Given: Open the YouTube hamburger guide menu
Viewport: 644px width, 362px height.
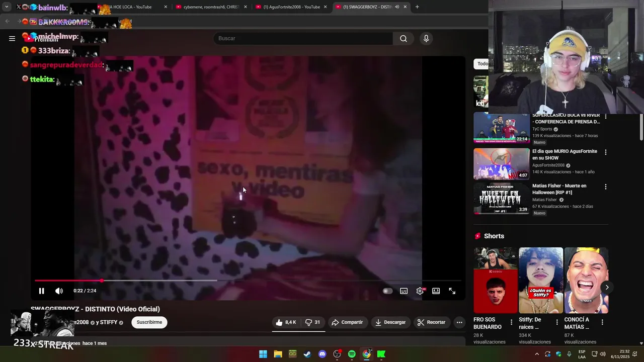Looking at the screenshot, I should 12,38.
